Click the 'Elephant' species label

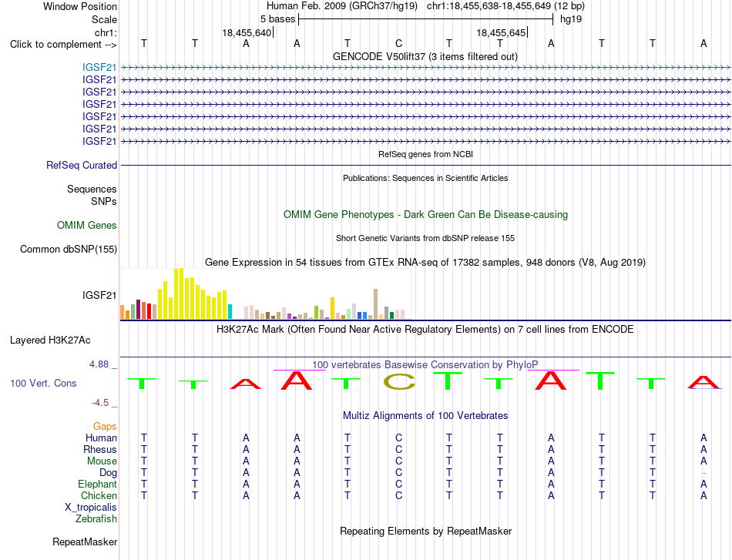(97, 484)
